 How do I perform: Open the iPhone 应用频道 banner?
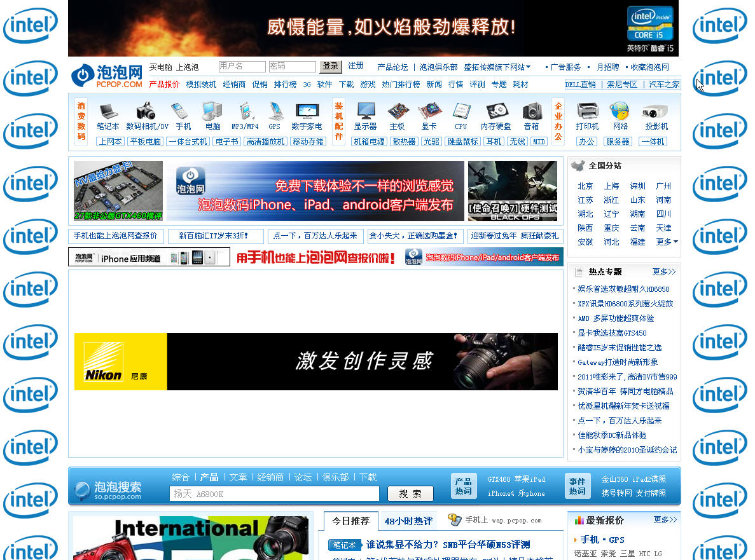[x=149, y=257]
